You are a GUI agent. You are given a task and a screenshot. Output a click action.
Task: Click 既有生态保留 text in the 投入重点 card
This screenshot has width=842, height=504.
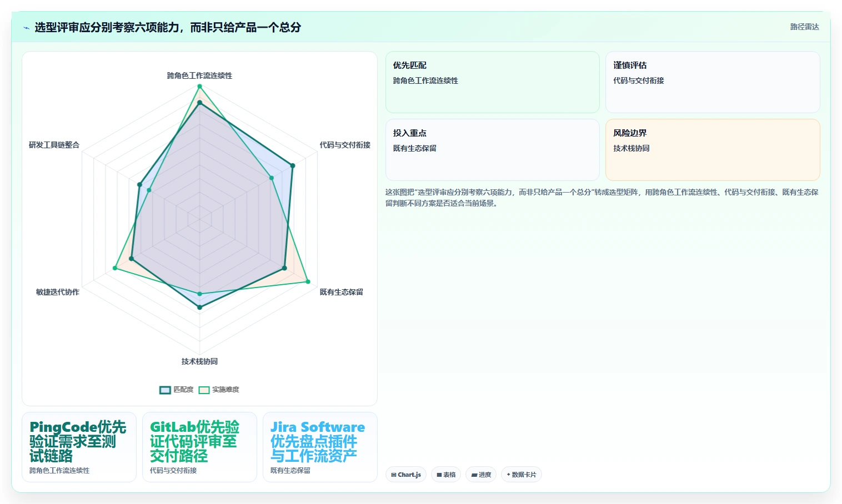click(x=415, y=148)
